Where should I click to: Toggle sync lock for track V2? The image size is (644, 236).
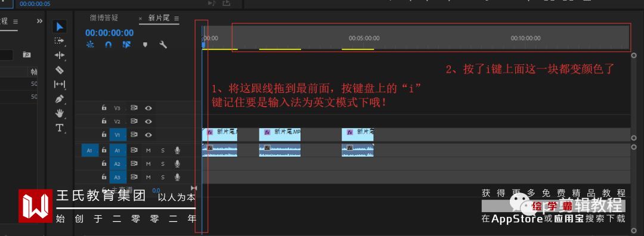(134, 122)
